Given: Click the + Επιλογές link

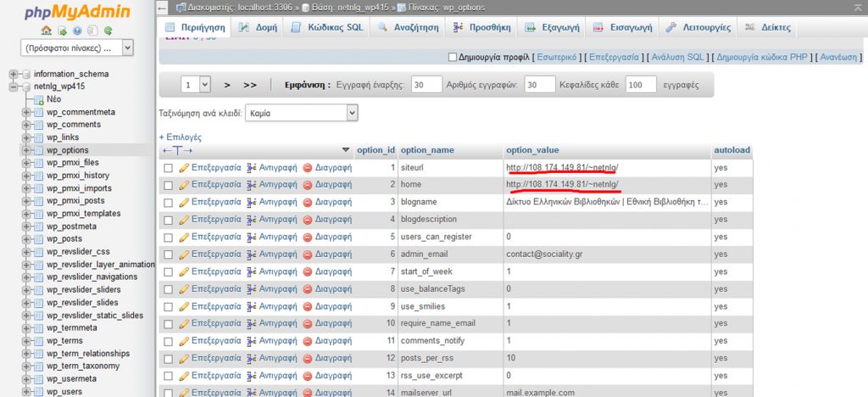Looking at the screenshot, I should tap(180, 137).
